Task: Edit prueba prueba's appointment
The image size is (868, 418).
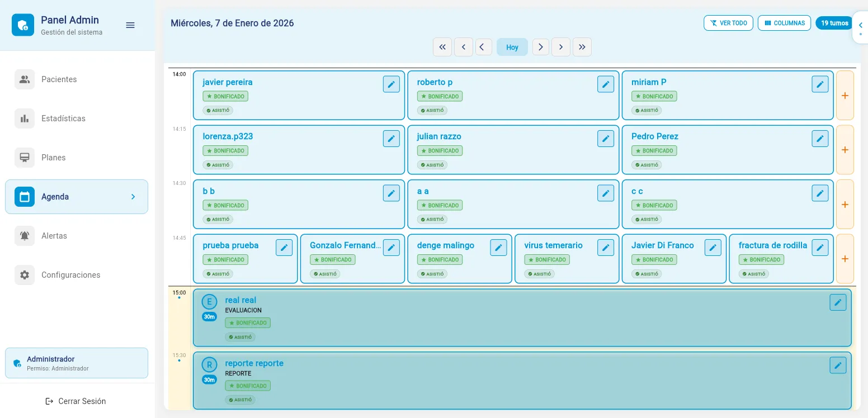Action: click(x=284, y=248)
